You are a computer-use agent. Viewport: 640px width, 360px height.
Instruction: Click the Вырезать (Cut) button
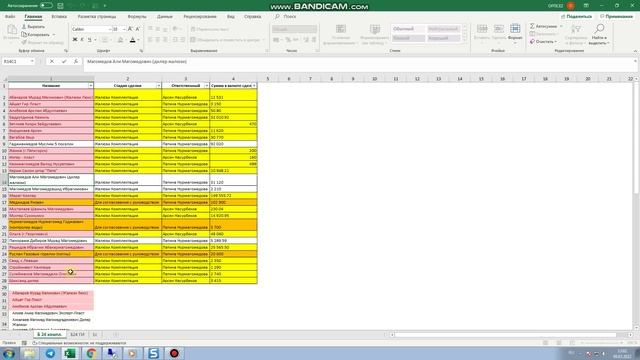click(33, 27)
